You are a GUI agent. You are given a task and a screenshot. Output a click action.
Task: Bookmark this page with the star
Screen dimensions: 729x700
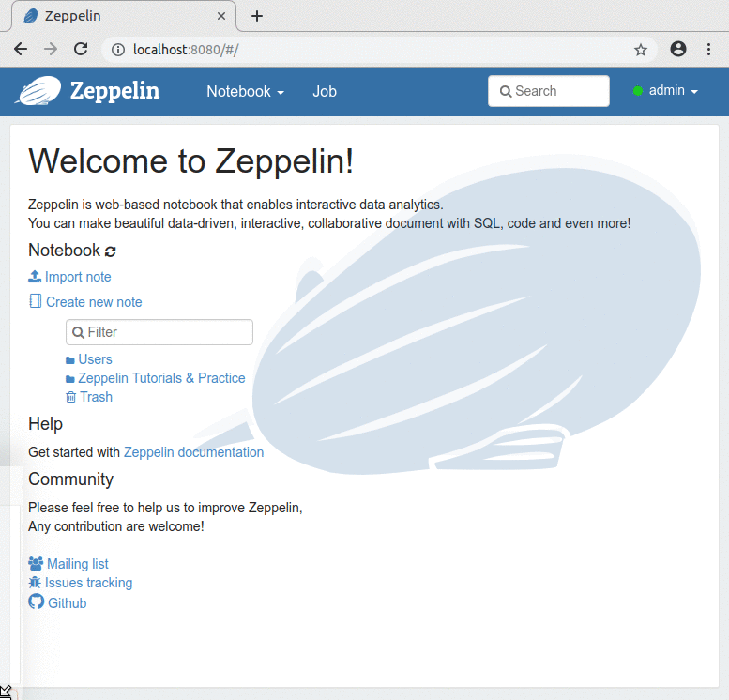[641, 50]
